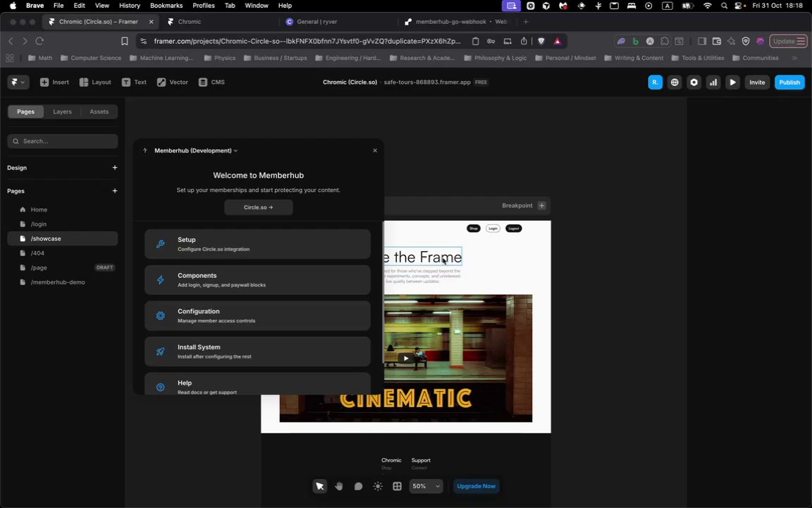Image resolution: width=812 pixels, height=508 pixels.
Task: Click the Spotlight search icon
Action: [724, 6]
